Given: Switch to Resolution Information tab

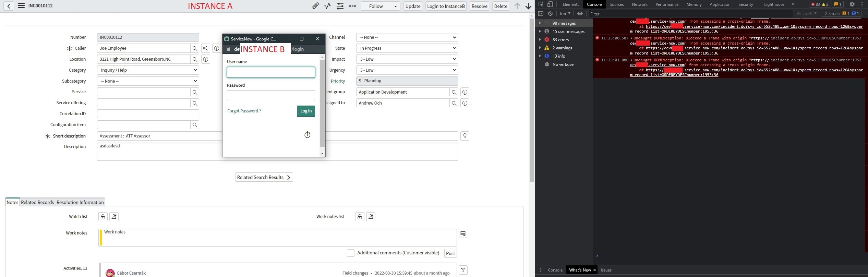Looking at the screenshot, I should tap(80, 202).
